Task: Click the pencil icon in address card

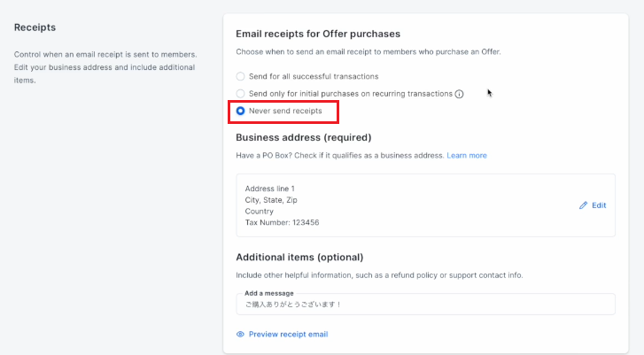Action: 583,205
